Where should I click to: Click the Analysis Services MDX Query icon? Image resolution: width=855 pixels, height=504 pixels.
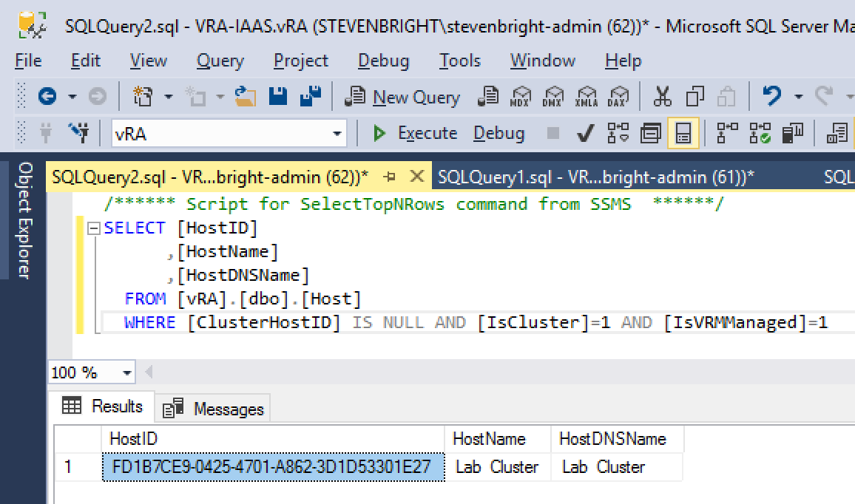pyautogui.click(x=522, y=96)
